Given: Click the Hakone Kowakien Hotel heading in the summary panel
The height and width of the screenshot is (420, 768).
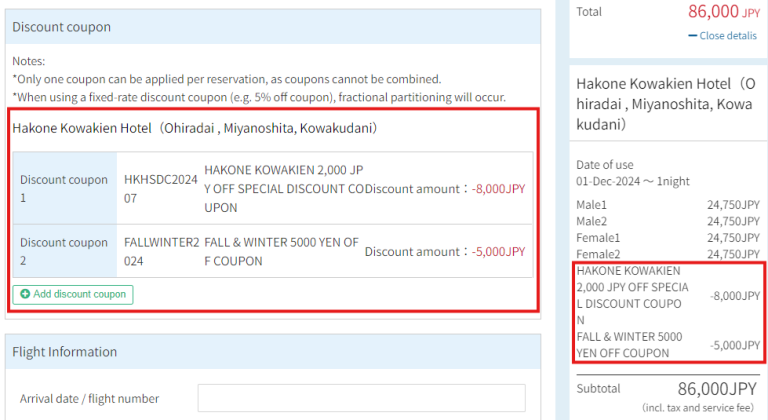Looking at the screenshot, I should (667, 105).
